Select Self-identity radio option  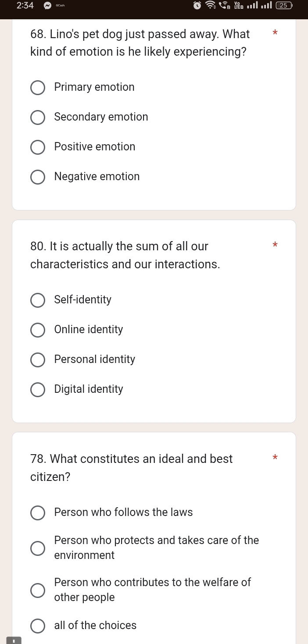pyautogui.click(x=38, y=300)
